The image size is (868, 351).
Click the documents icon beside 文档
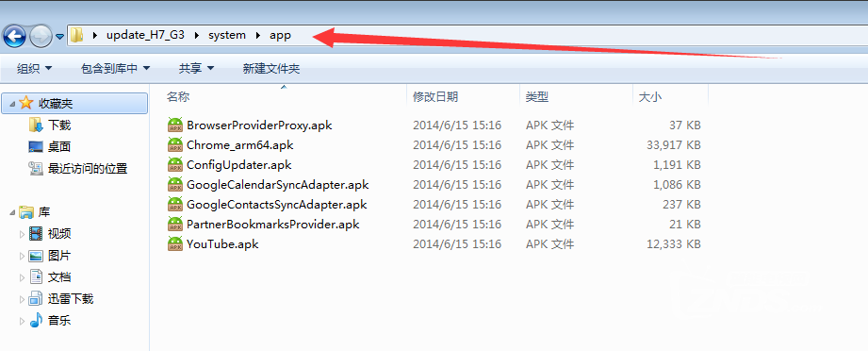[x=36, y=276]
